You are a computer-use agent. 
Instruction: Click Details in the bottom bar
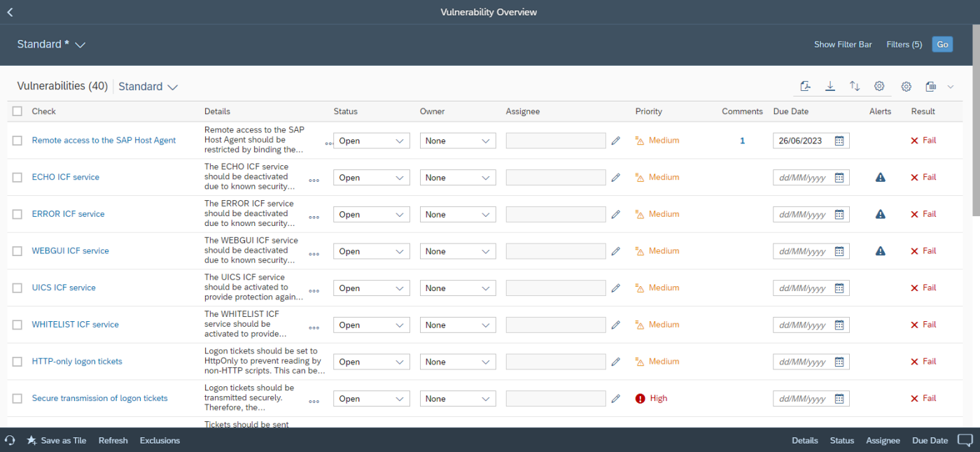[x=804, y=440]
